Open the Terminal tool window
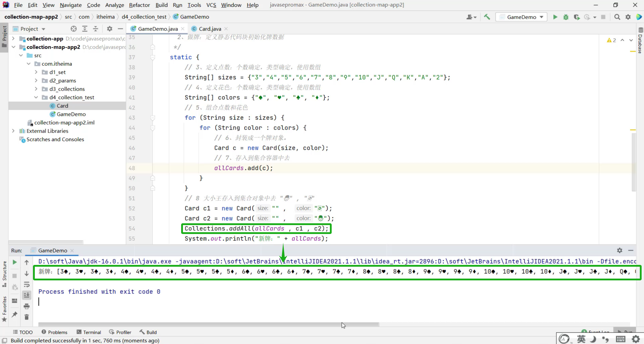This screenshot has width=644, height=344. click(x=89, y=332)
